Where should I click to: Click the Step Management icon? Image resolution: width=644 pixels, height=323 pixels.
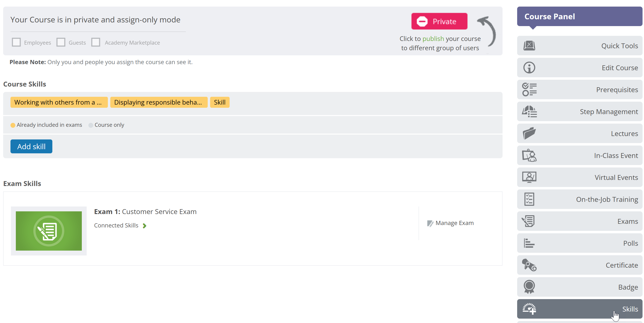pyautogui.click(x=529, y=111)
